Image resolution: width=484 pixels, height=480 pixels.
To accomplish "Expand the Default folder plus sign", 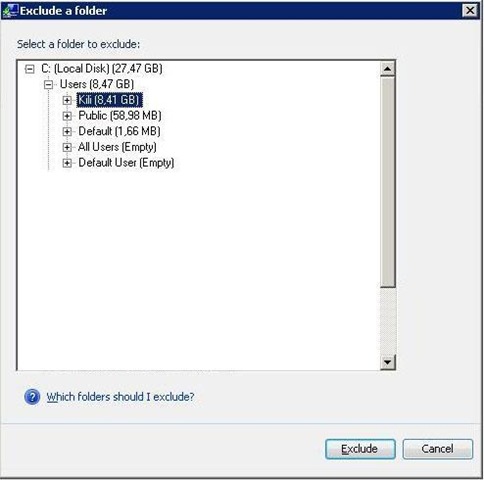I will [67, 131].
